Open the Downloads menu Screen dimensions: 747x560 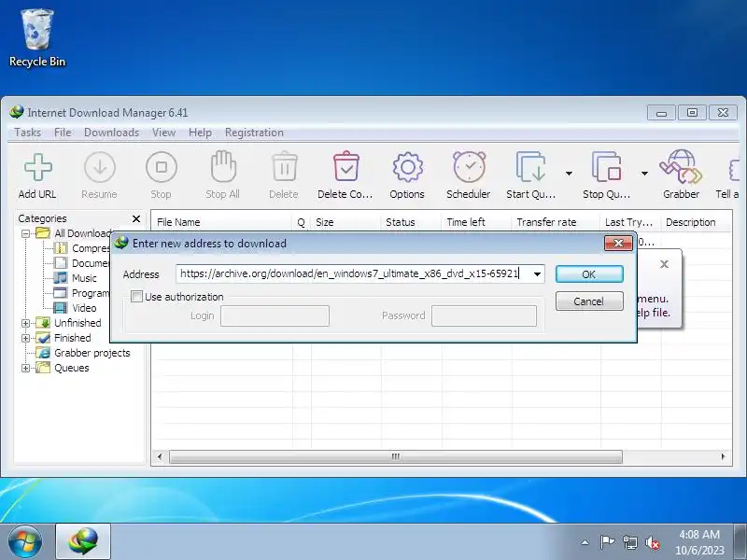(x=111, y=133)
